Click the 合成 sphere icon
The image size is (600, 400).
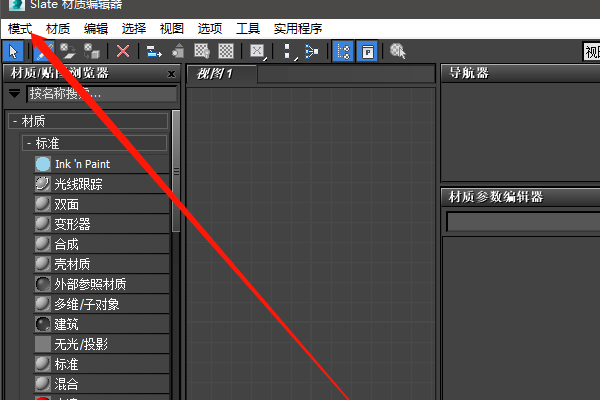(43, 244)
